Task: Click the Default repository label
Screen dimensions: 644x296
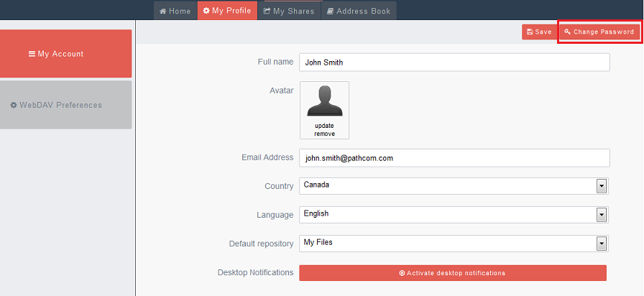Action: pos(261,244)
